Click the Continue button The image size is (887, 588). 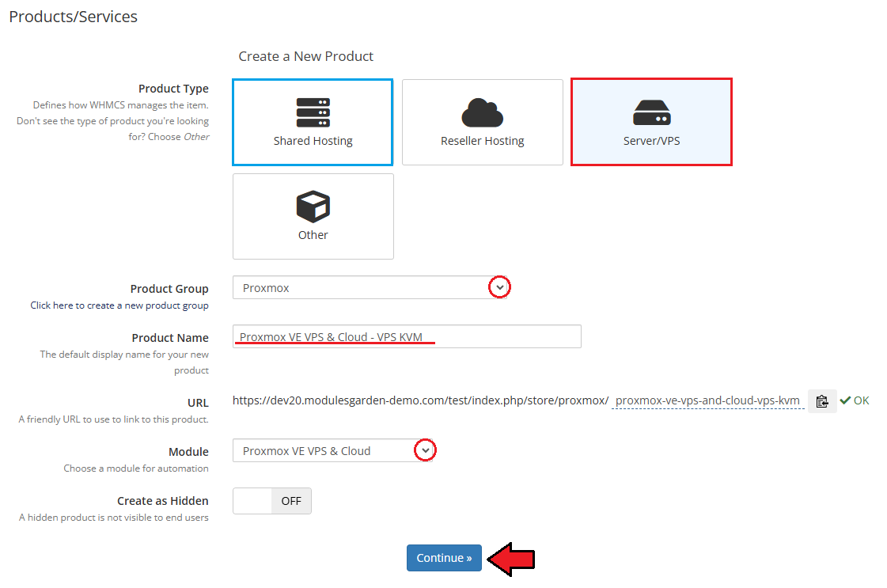point(444,558)
